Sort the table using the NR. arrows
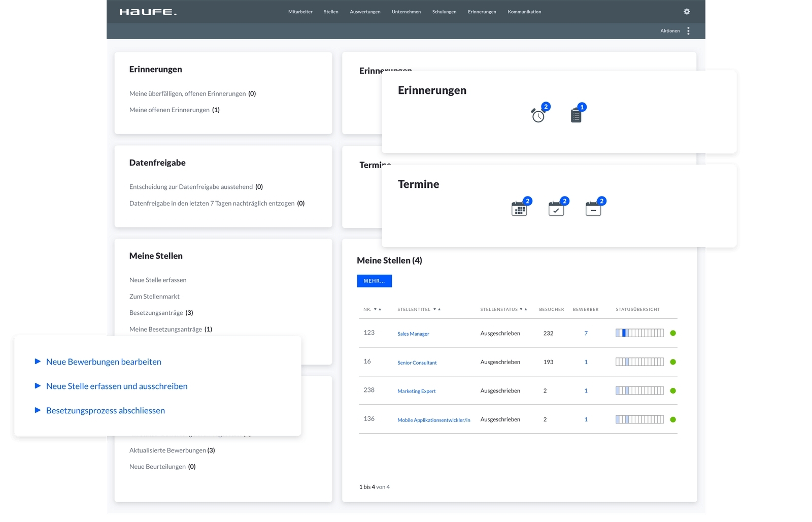The width and height of the screenshot is (812, 522). [x=378, y=309]
